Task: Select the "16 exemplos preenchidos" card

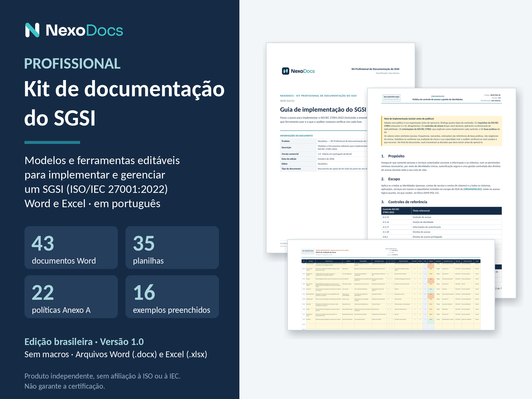Action: click(172, 297)
